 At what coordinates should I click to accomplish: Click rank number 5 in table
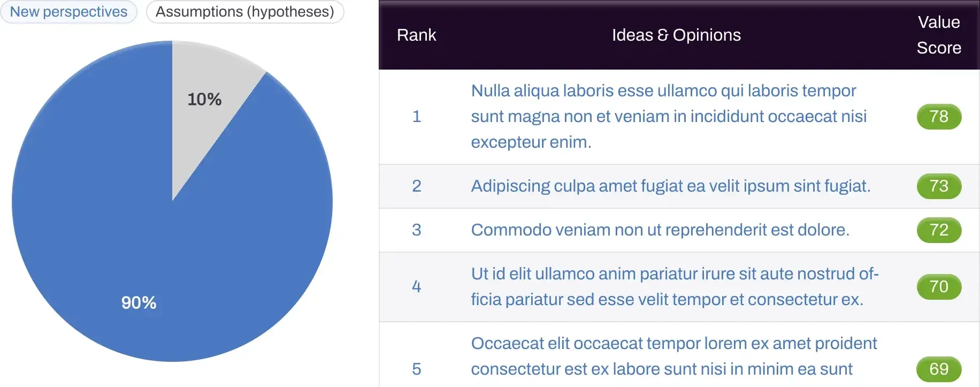click(417, 369)
